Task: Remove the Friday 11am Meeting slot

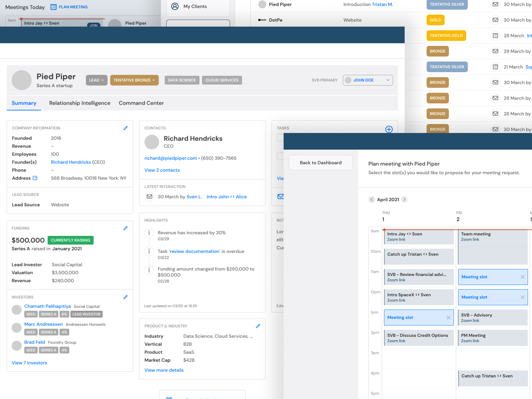Action: point(522,277)
